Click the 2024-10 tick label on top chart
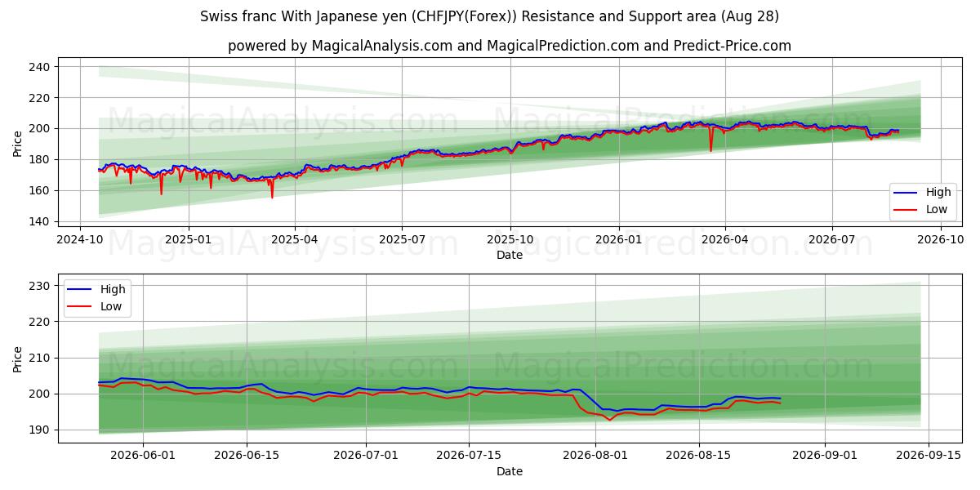Screen dimensions: 980x490 (x=80, y=239)
